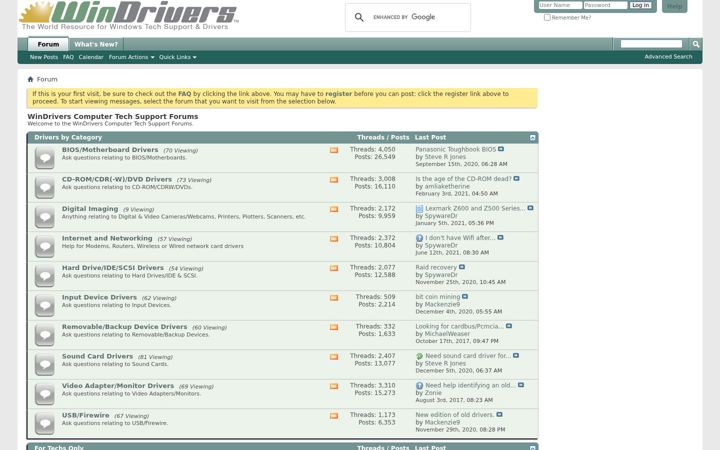Open thread 'Need sound card driver for...'
Viewport: 720px width, 450px height.
point(468,356)
